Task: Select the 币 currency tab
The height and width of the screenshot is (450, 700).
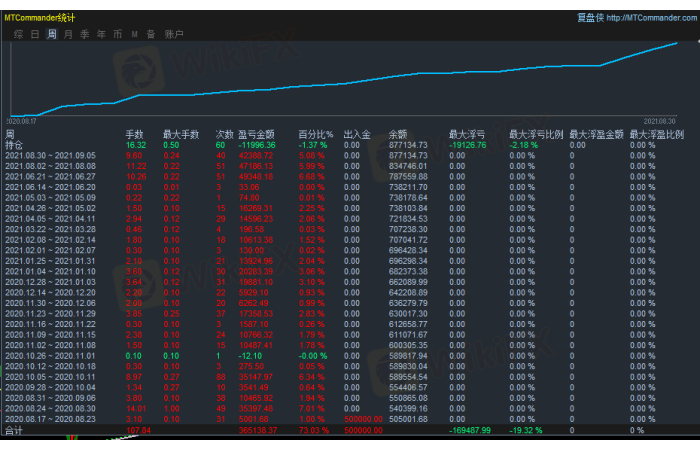Action: click(118, 34)
